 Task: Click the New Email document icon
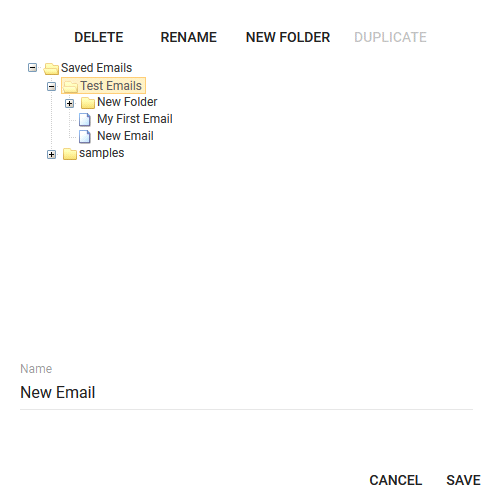point(85,136)
